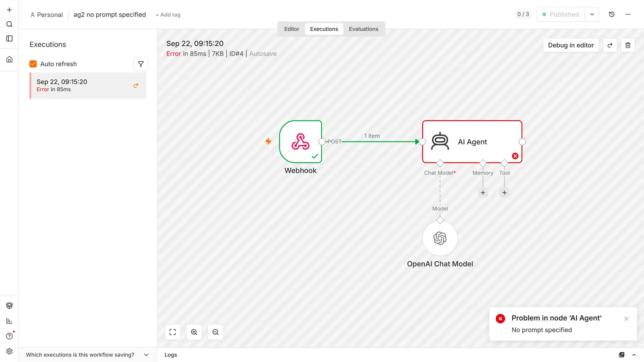Select the AI Agent node
Screen dimensions: 644x362
click(x=472, y=142)
